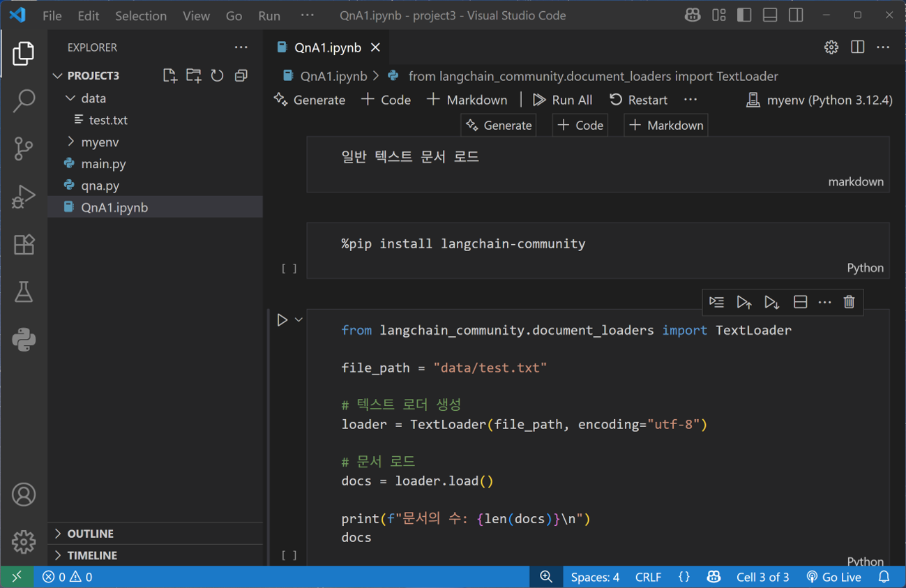906x588 pixels.
Task: Open the Edit menu
Action: [89, 15]
